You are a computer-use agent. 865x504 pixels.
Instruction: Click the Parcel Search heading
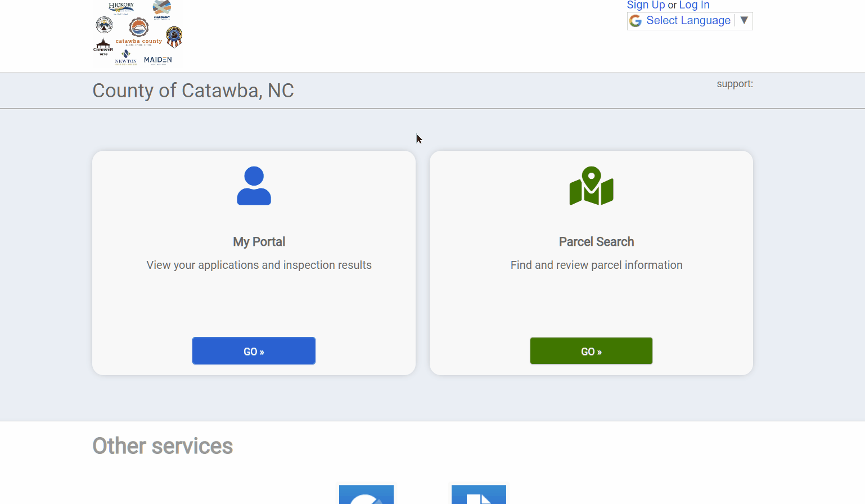(x=596, y=242)
